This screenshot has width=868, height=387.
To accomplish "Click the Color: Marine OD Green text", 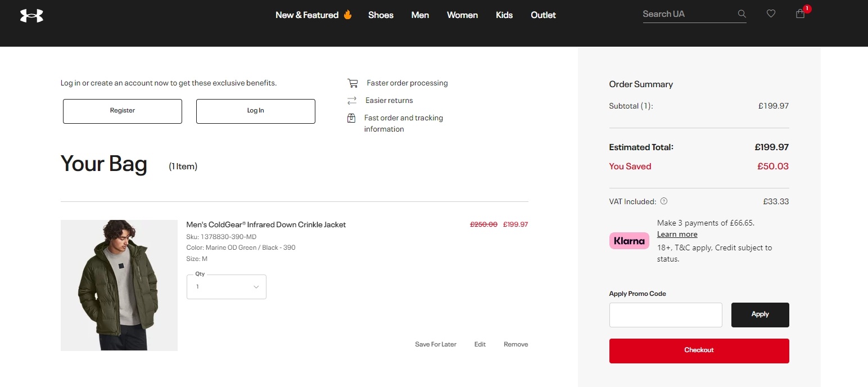I will [241, 247].
